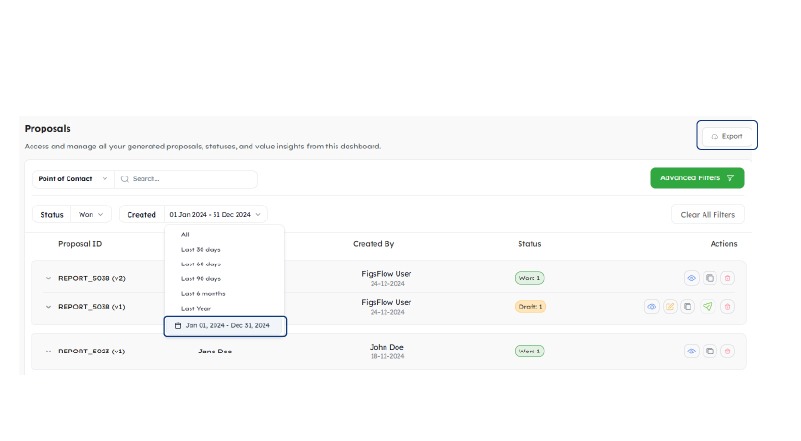Click the Status filter label
The image size is (801, 441).
point(52,215)
